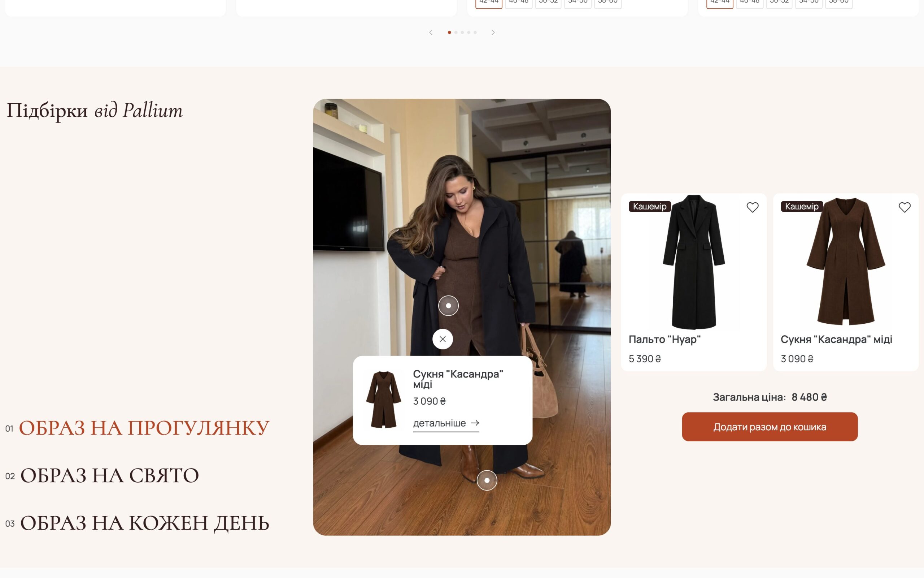Open the "детальніше" link in the popup
Screen dimensions: 924x578
click(446, 423)
